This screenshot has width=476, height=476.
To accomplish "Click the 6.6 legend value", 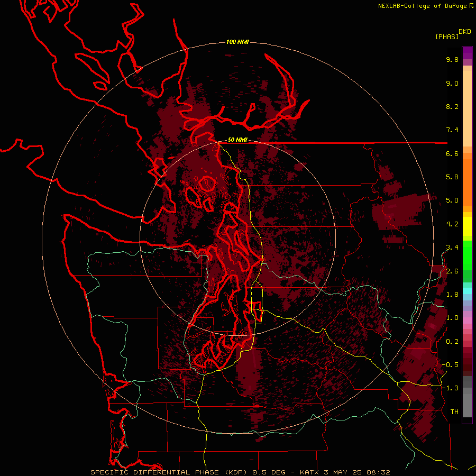I will (x=452, y=153).
